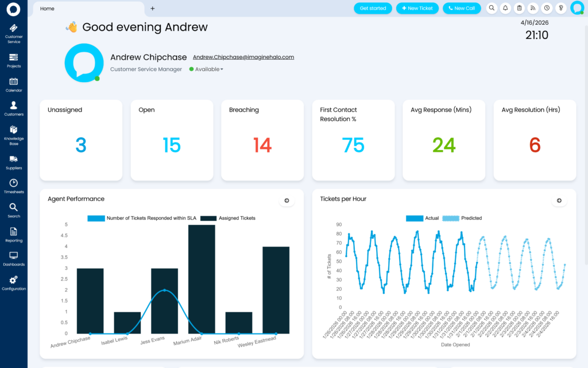Open the Knowledge Base section
This screenshot has width=588, height=368.
point(14,134)
